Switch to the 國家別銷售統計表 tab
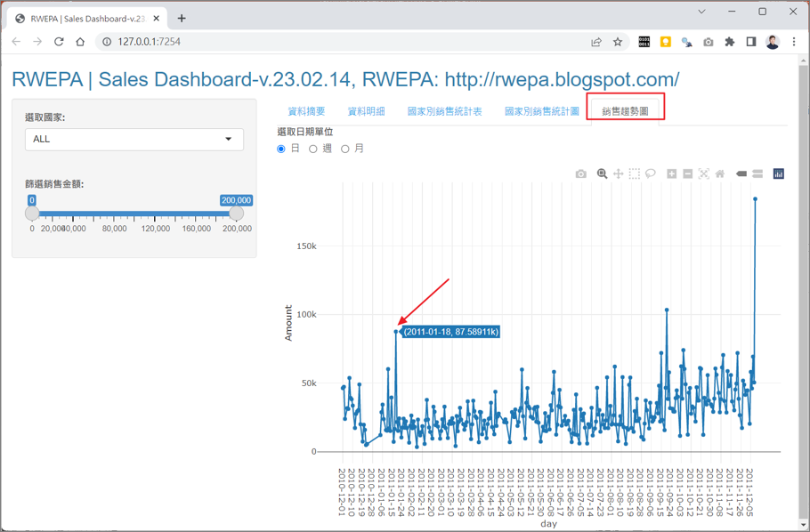 pos(444,112)
